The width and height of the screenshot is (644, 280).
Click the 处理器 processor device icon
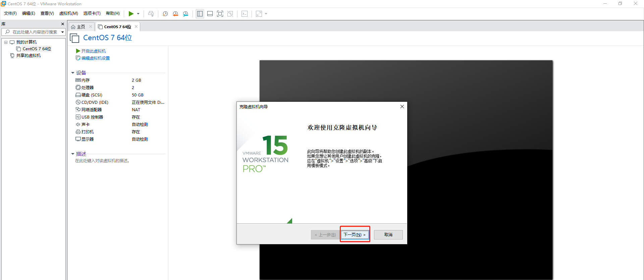click(78, 88)
